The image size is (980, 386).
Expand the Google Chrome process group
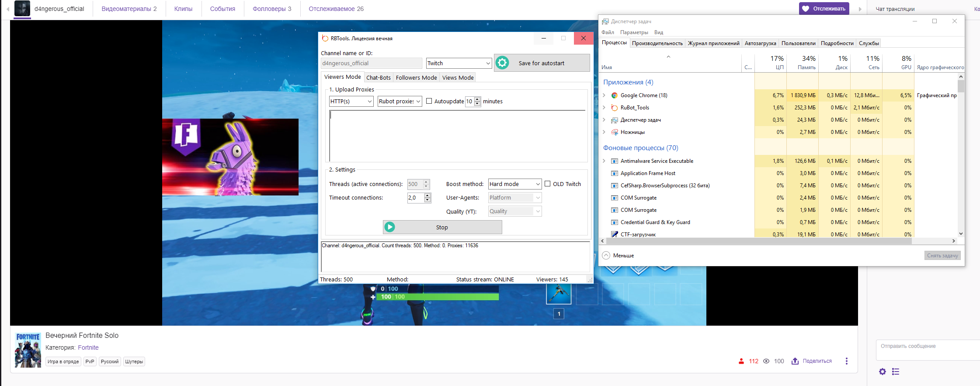tap(604, 95)
